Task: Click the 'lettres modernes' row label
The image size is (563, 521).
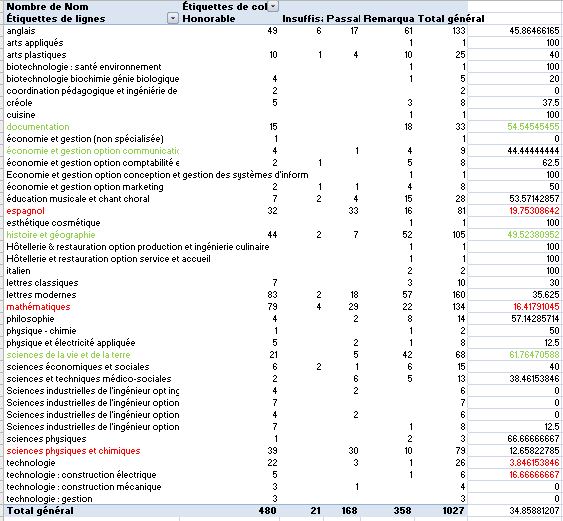Action: point(41,295)
